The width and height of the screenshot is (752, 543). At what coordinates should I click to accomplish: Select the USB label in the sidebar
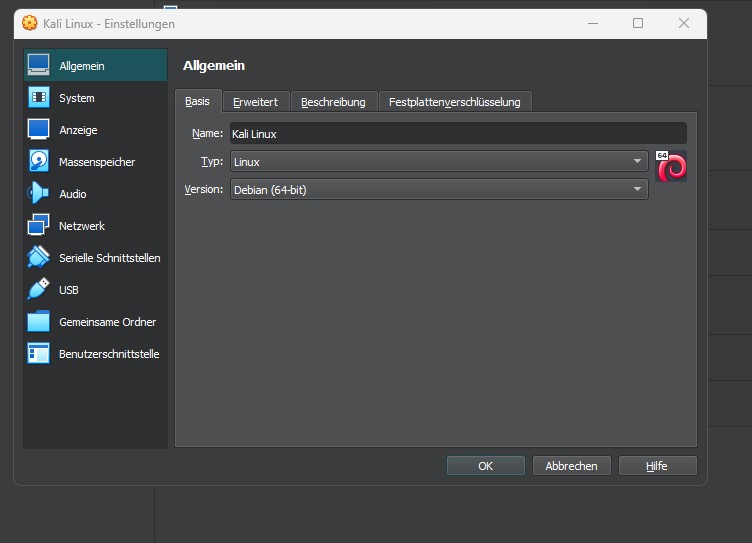pos(69,290)
